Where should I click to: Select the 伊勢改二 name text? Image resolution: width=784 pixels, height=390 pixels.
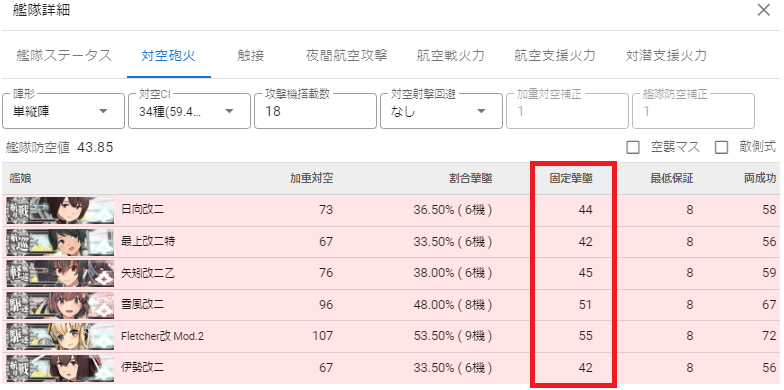pyautogui.click(x=142, y=368)
